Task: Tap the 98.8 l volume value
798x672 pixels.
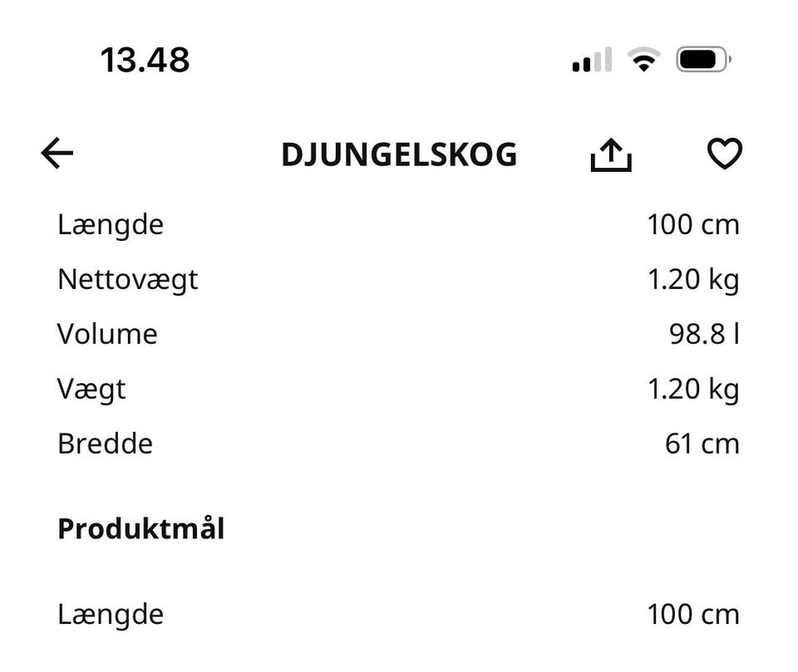Action: click(704, 334)
